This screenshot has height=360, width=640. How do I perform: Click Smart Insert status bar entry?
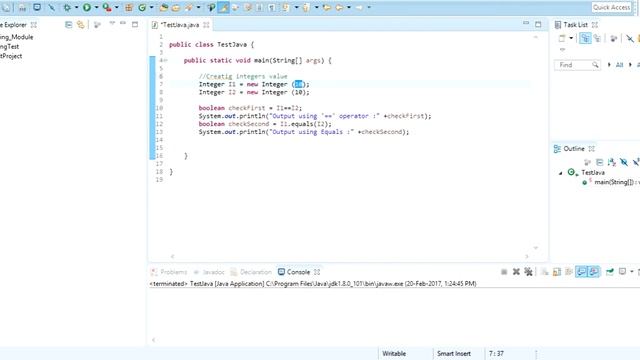coord(454,353)
